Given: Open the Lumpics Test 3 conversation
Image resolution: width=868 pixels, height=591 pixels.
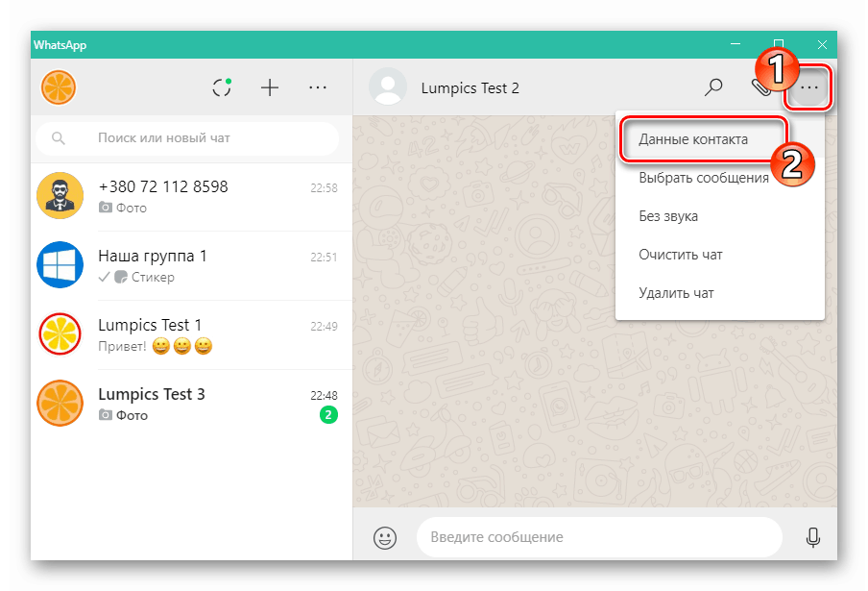Looking at the screenshot, I should pos(191,405).
